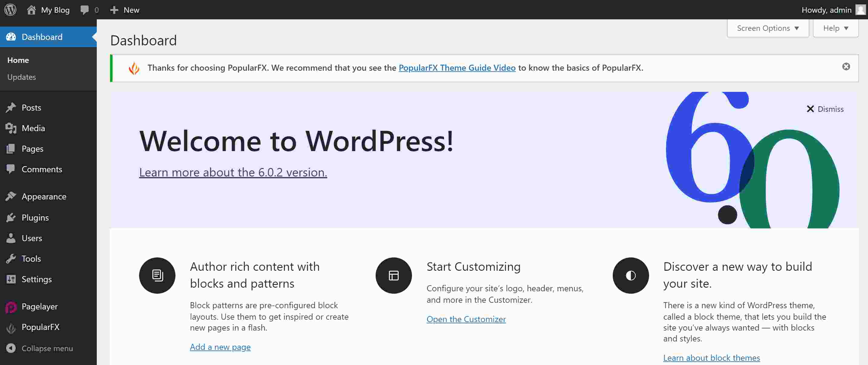The width and height of the screenshot is (868, 365).
Task: Click the blocks and patterns circle icon
Action: tap(157, 276)
